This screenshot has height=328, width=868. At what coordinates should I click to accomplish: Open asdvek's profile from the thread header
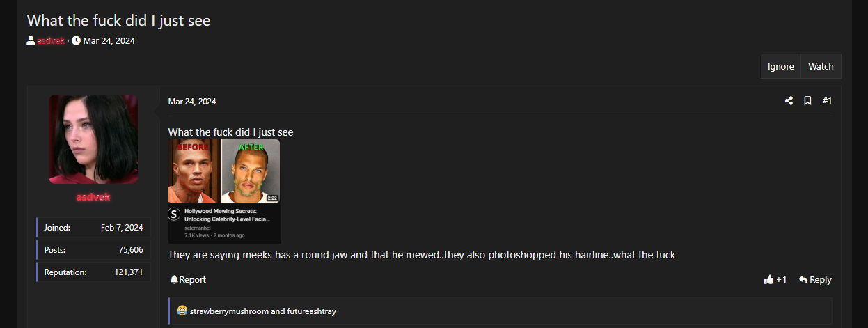[x=51, y=40]
